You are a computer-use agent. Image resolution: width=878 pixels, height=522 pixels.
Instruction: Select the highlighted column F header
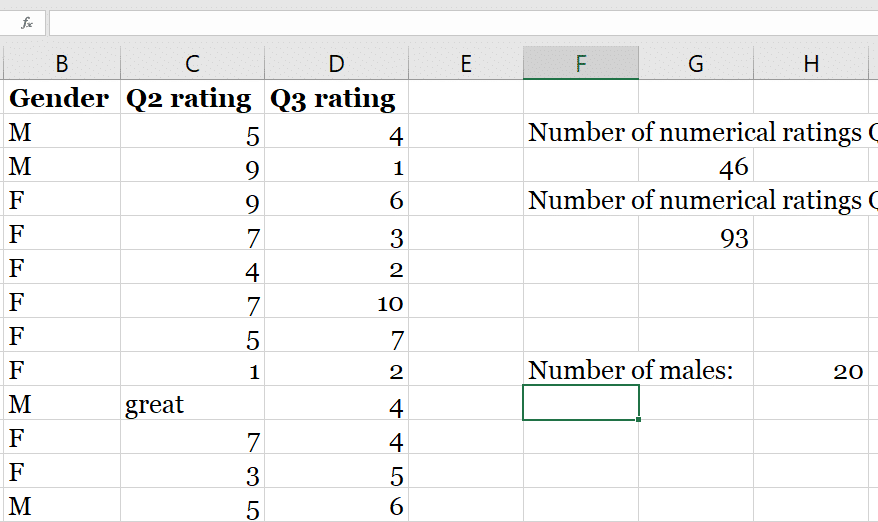pos(581,63)
